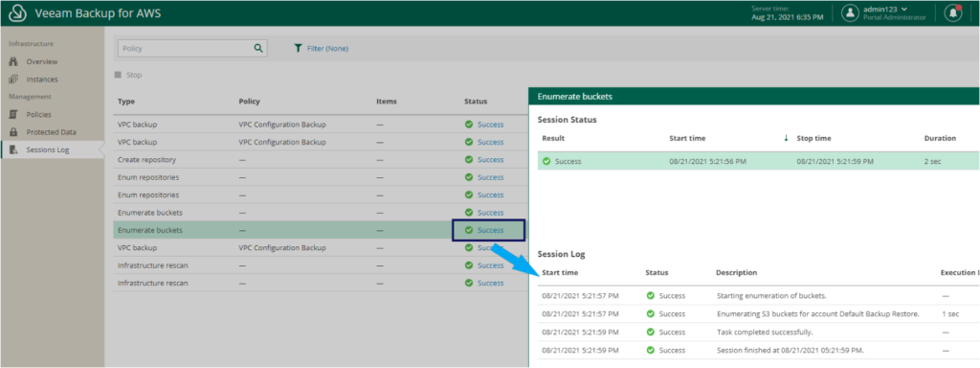This screenshot has width=980, height=368.
Task: Click the 'Enumerate buckets' panel title
Action: click(x=574, y=97)
